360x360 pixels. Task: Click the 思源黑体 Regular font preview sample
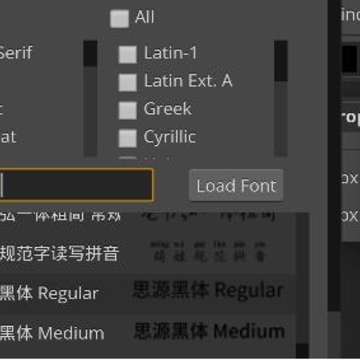[208, 290]
